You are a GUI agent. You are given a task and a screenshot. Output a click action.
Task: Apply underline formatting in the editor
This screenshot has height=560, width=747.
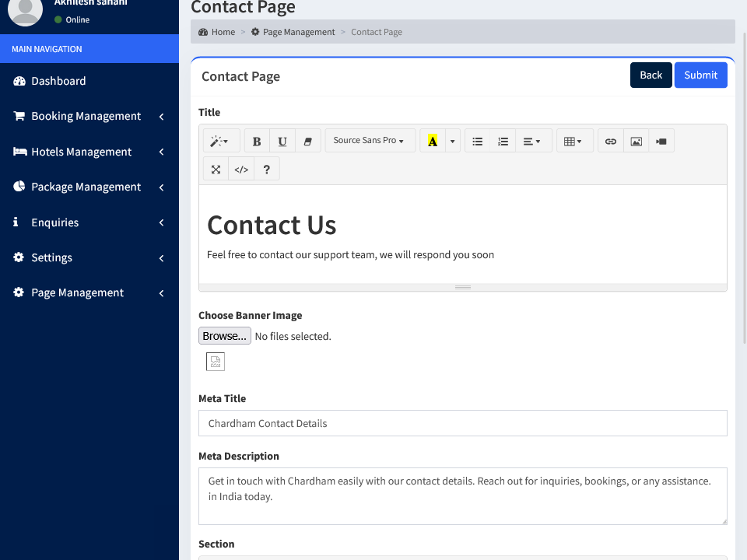tap(282, 141)
